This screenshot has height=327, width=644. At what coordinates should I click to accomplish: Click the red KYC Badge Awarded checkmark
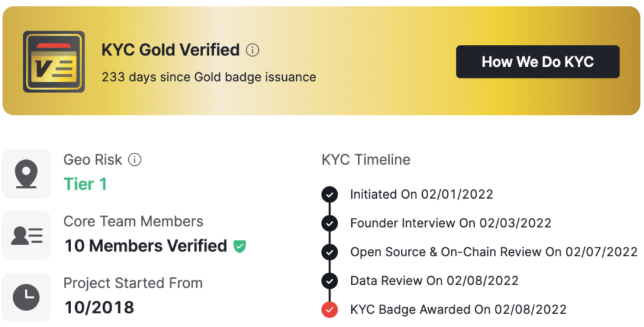[329, 310]
